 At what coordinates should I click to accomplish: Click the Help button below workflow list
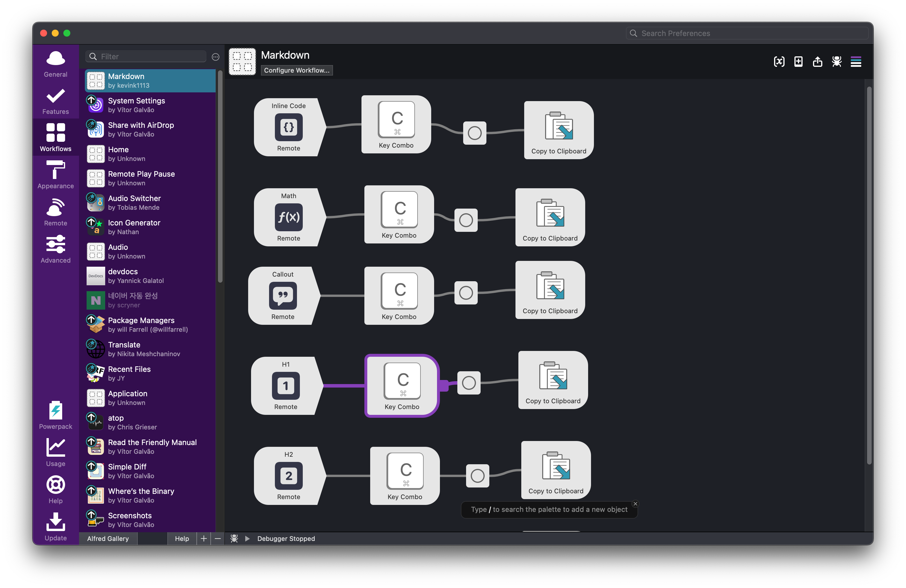tap(182, 539)
